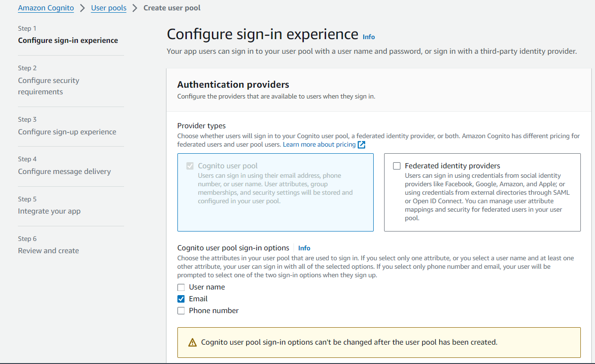Go to User pools breadcrumb link
595x364 pixels.
click(109, 8)
